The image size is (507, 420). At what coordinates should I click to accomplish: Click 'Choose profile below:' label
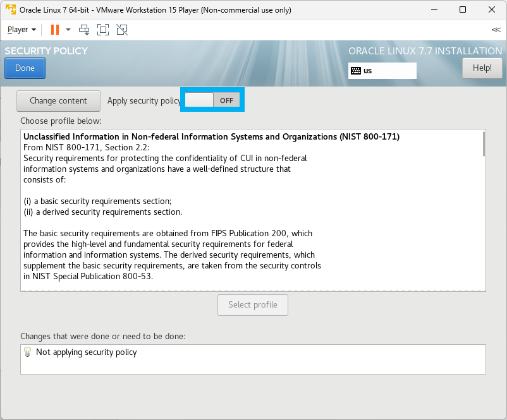[61, 121]
